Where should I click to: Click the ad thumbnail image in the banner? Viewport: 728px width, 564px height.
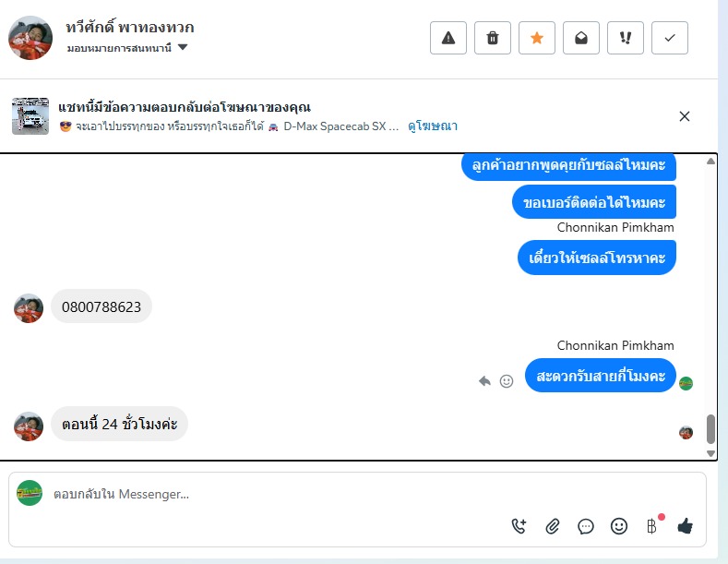tap(30, 116)
